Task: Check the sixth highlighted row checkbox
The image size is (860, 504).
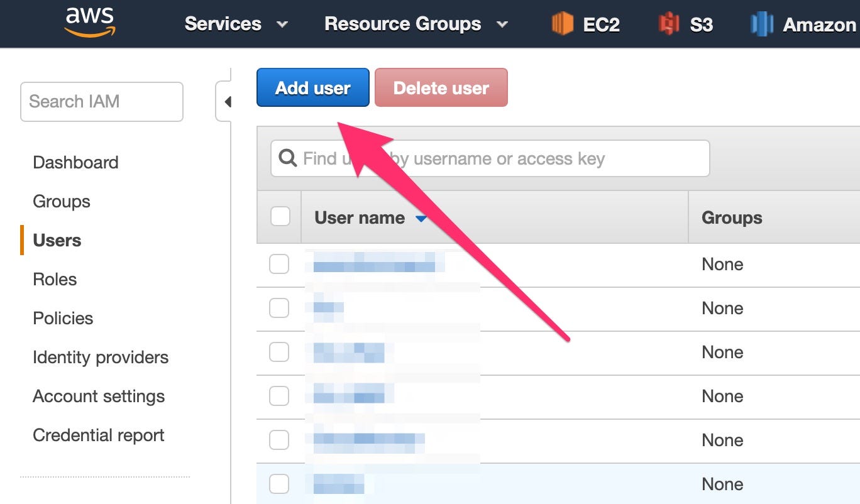Action: (279, 484)
